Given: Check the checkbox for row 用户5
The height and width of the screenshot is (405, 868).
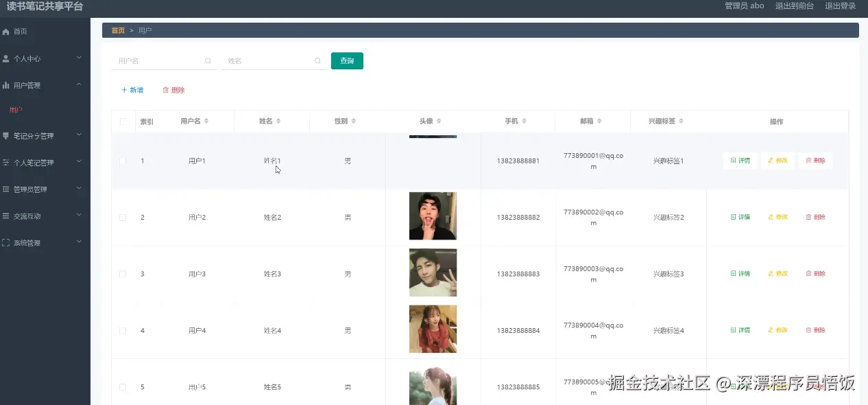Looking at the screenshot, I should click(123, 387).
